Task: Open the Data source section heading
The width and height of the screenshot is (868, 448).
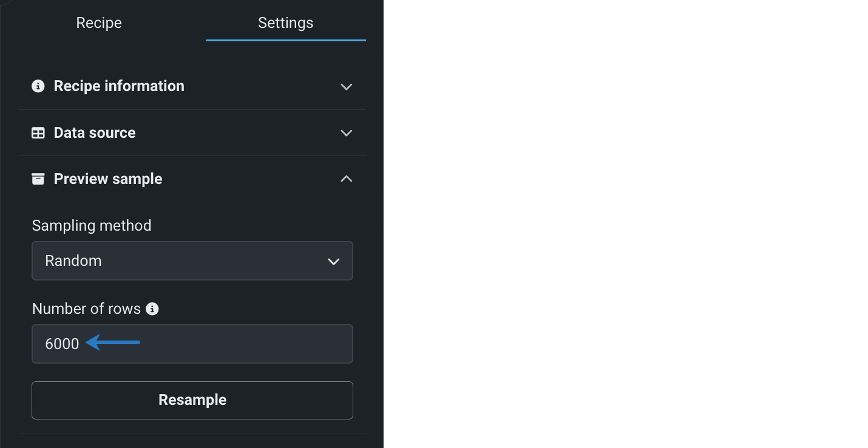Action: (95, 133)
